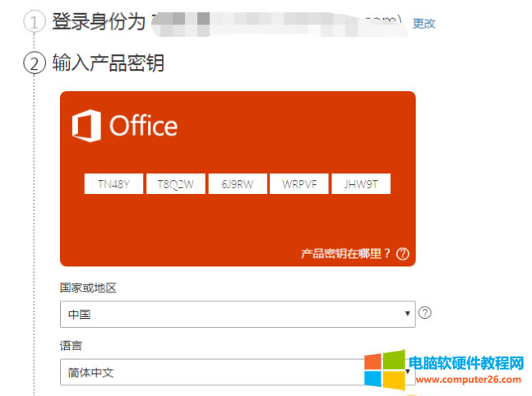Viewport: 532px width, 396px height.
Task: Click the product key help question icon
Action: (x=402, y=254)
